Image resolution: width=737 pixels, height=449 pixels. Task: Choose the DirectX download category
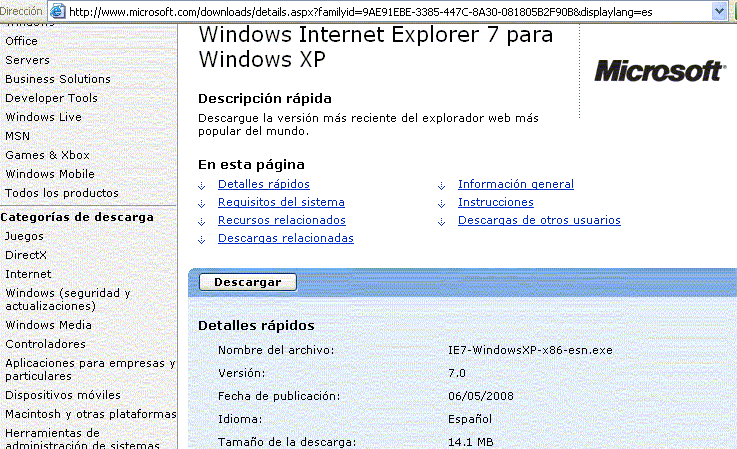tap(26, 255)
